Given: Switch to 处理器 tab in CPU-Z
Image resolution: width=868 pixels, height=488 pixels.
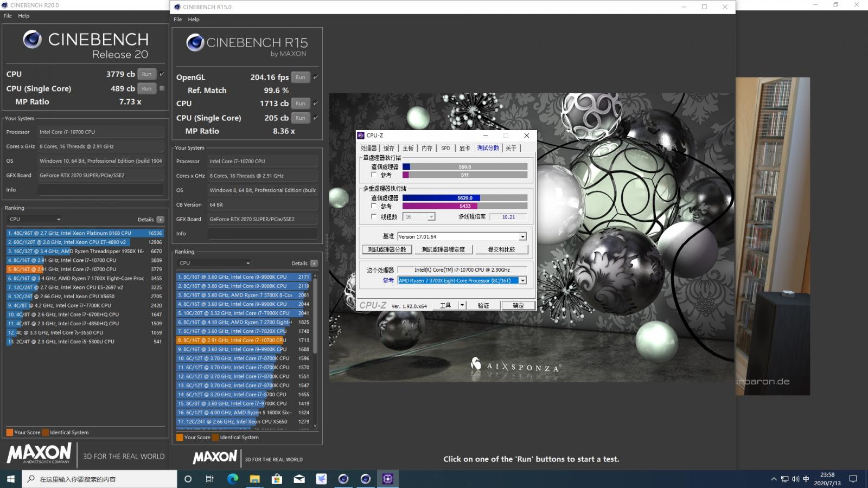Looking at the screenshot, I should 368,148.
